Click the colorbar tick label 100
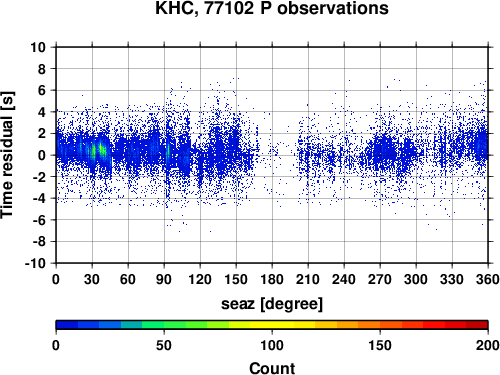Image resolution: width=500 pixels, height=375 pixels. click(x=272, y=345)
